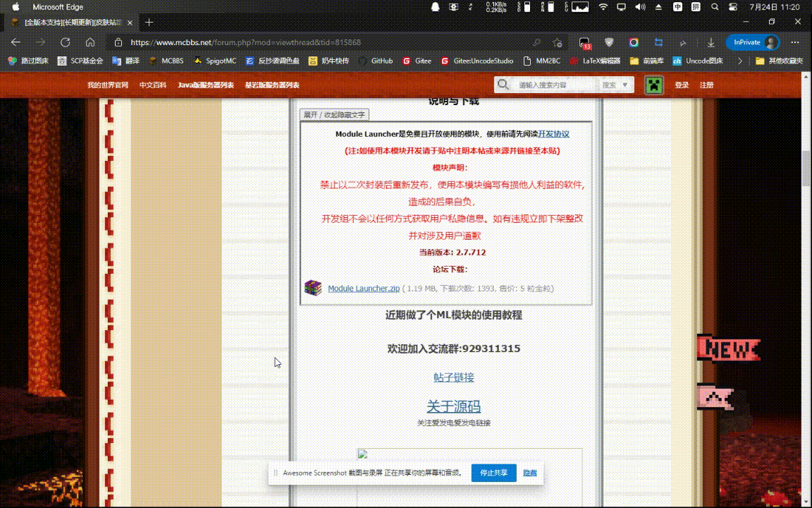This screenshot has height=508, width=812.
Task: Click the 登录 login link
Action: click(x=682, y=85)
